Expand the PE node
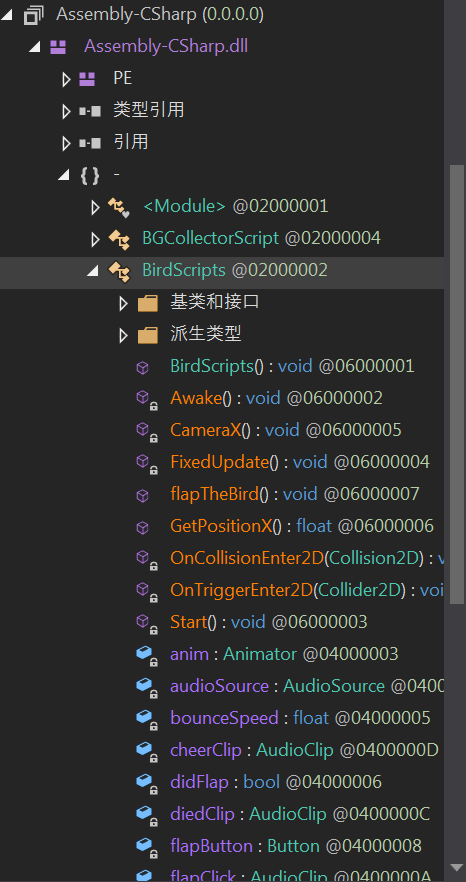 [66, 79]
